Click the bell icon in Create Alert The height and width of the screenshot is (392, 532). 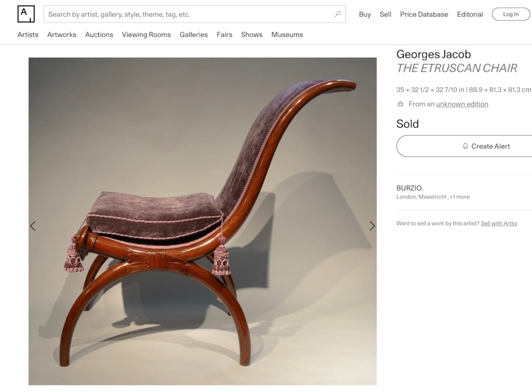(x=465, y=146)
